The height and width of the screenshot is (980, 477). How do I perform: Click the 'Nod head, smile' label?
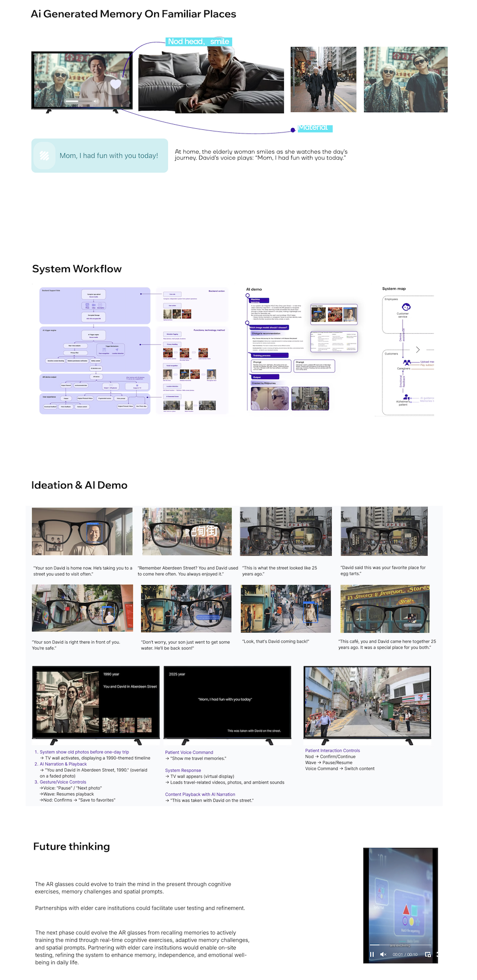(x=199, y=41)
